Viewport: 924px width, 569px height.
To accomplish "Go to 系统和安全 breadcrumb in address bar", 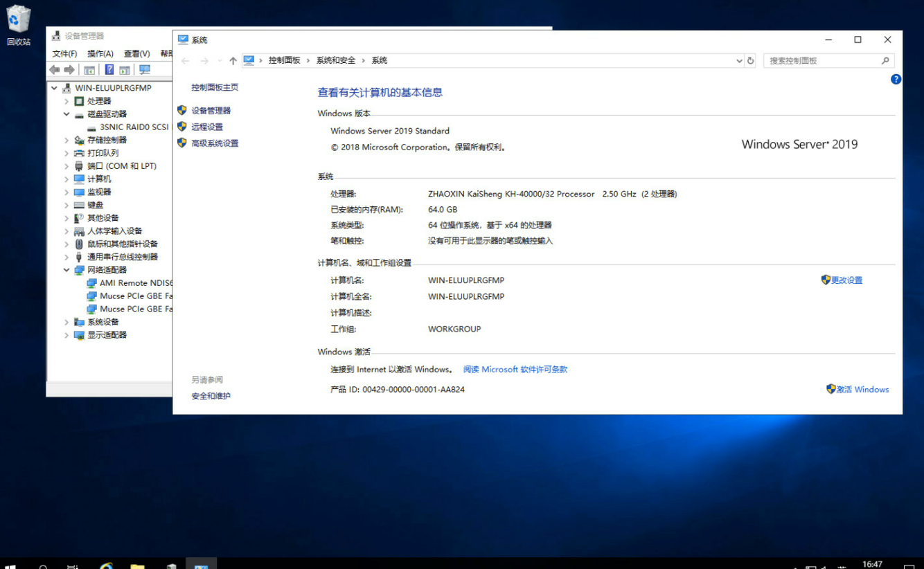I will 336,60.
